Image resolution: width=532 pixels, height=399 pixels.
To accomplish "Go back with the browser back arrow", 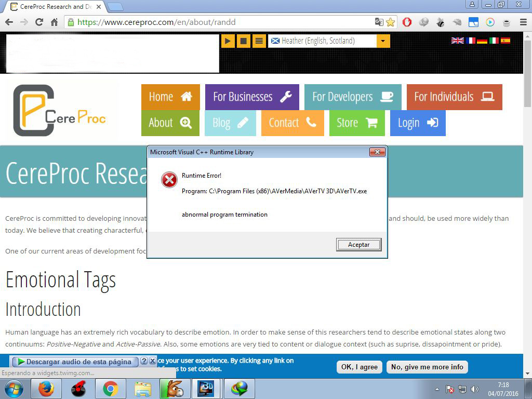I will tap(9, 22).
